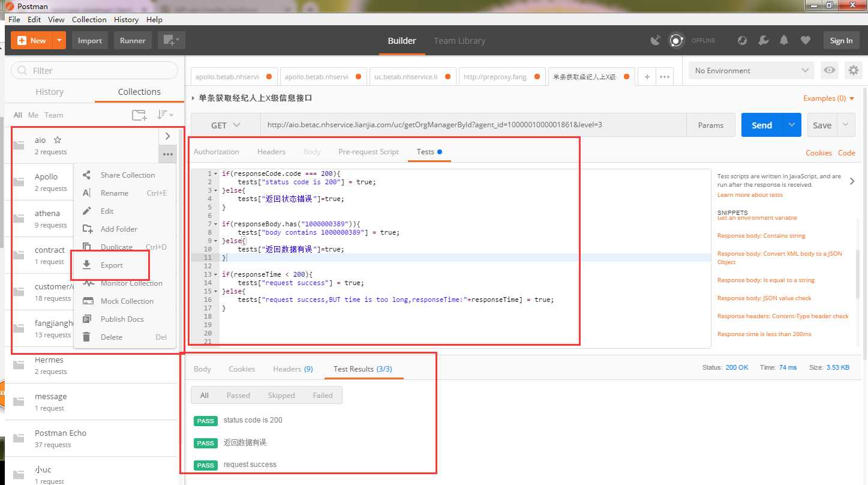Viewport: 868px width, 485px height.
Task: Choose Share Collection in context menu
Action: [x=127, y=175]
